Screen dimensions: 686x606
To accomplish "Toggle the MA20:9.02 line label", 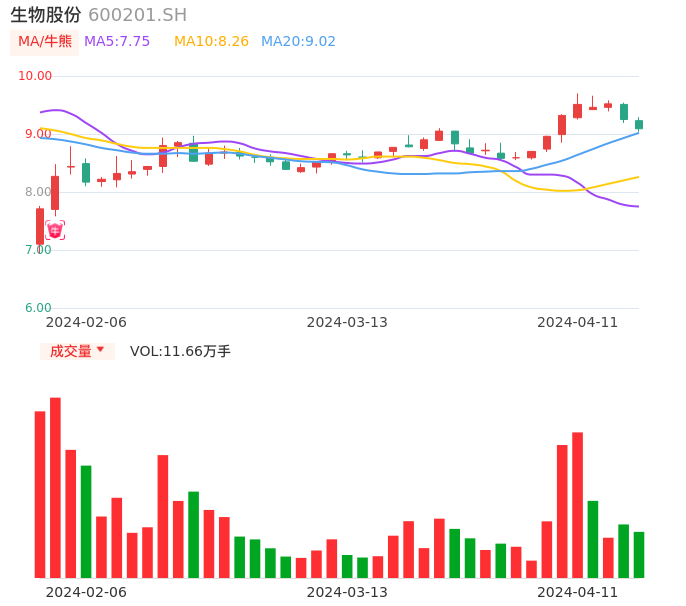I will (x=298, y=41).
